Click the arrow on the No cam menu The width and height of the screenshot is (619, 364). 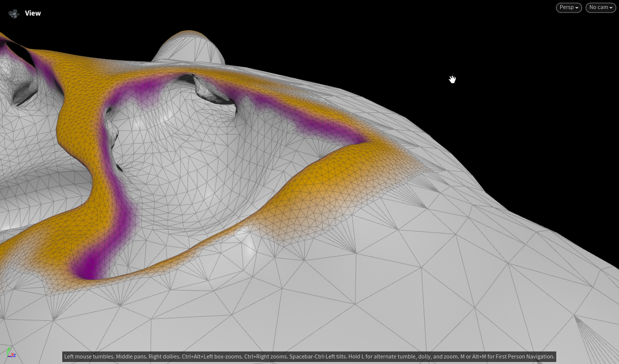pos(611,8)
